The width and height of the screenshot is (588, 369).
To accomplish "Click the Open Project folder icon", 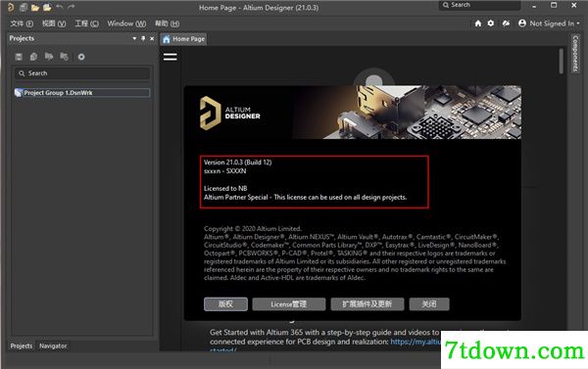I will [x=47, y=7].
